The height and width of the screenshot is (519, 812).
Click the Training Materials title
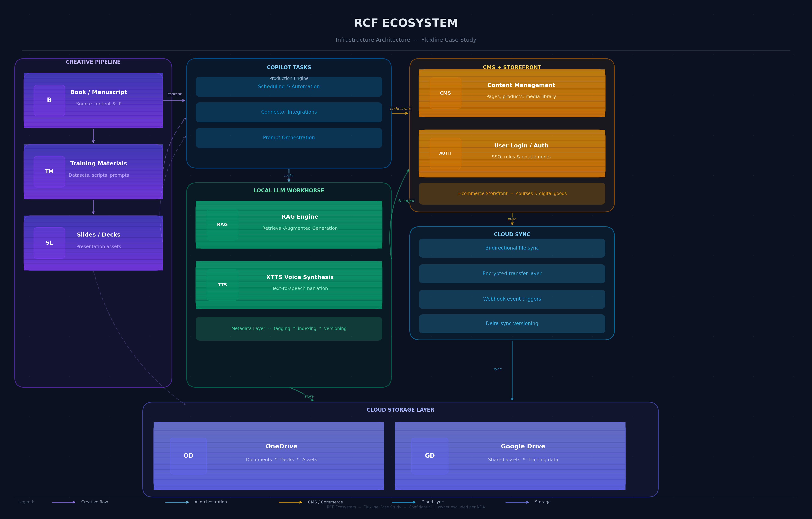tap(99, 163)
